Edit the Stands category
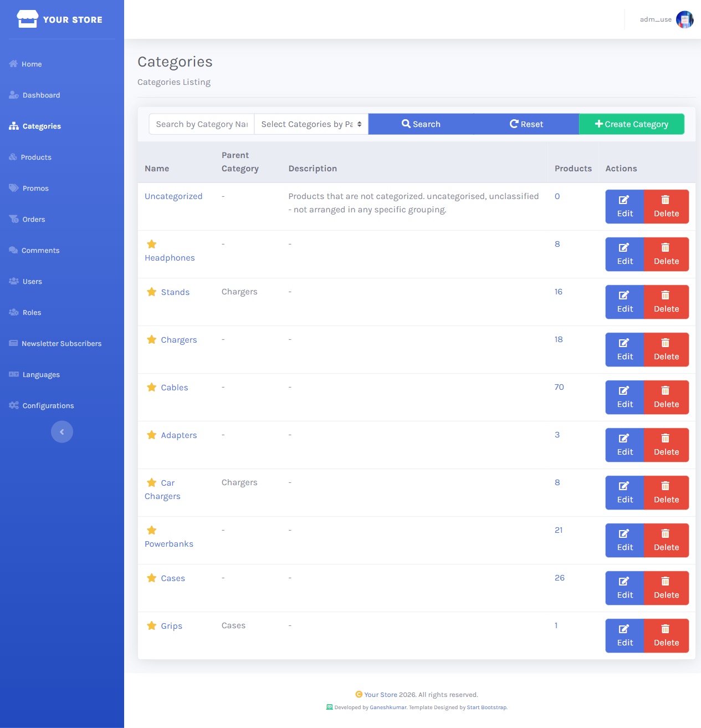The height and width of the screenshot is (728, 701). [x=625, y=302]
